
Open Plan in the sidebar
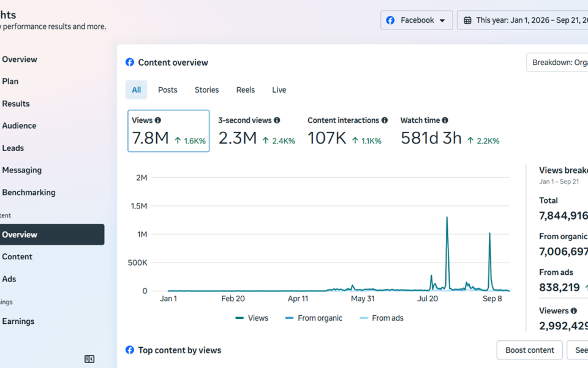click(10, 82)
